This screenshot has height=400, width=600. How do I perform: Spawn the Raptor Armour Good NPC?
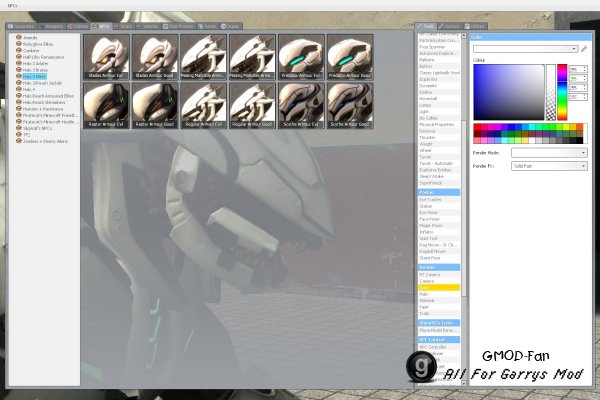coord(155,106)
